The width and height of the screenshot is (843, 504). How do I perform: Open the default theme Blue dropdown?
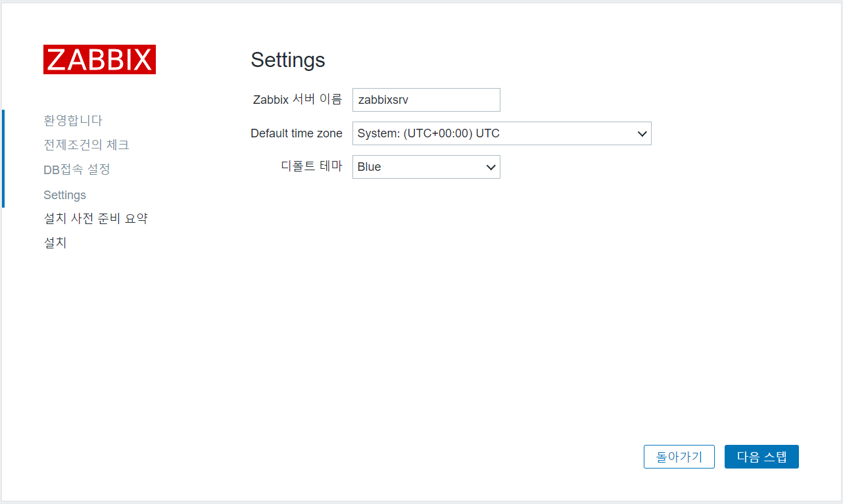(426, 167)
